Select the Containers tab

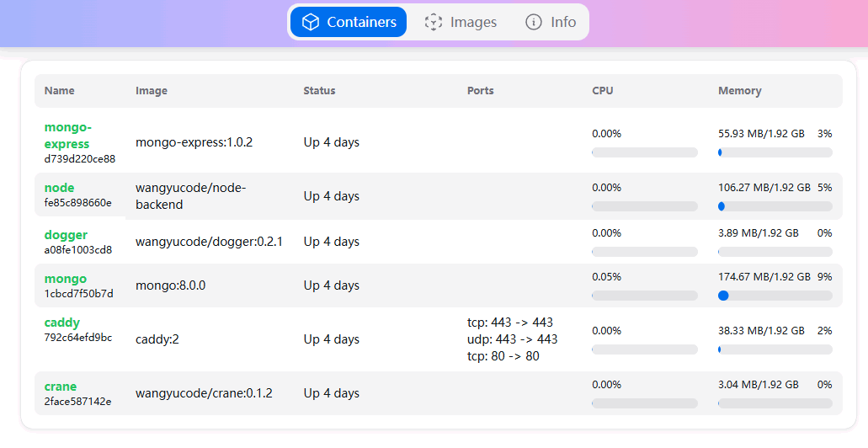click(349, 22)
